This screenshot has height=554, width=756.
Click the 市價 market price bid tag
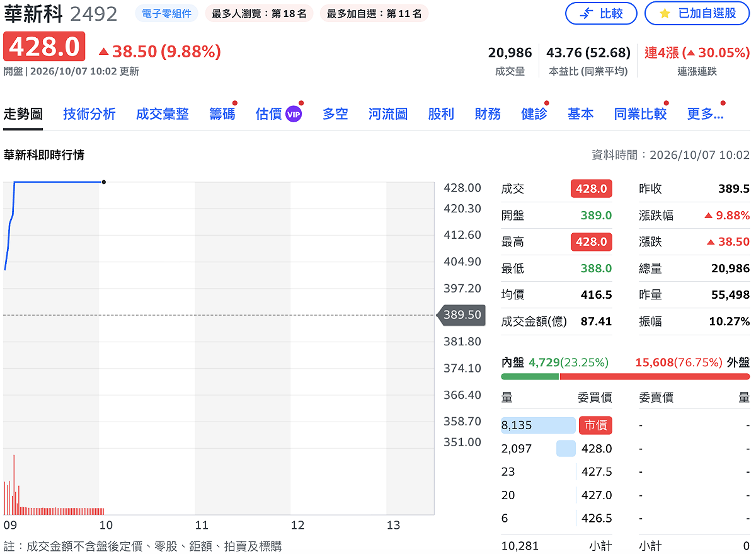pyautogui.click(x=595, y=425)
